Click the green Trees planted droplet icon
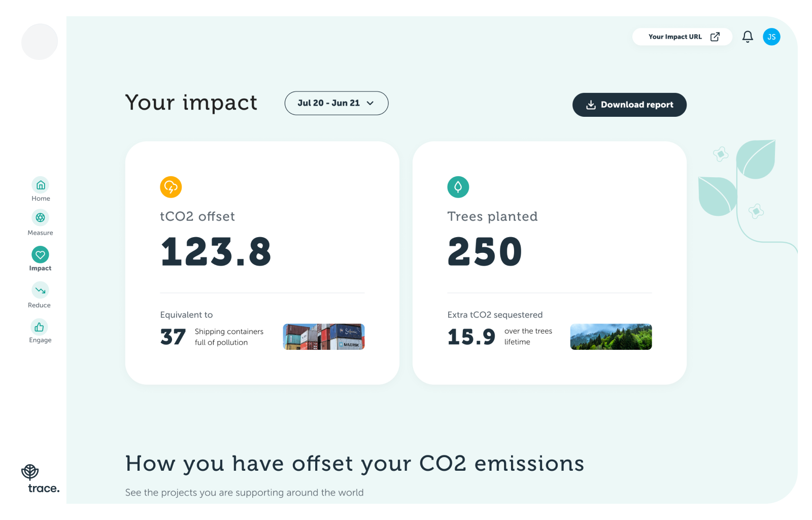Viewport: 812px width, 520px height. click(458, 187)
